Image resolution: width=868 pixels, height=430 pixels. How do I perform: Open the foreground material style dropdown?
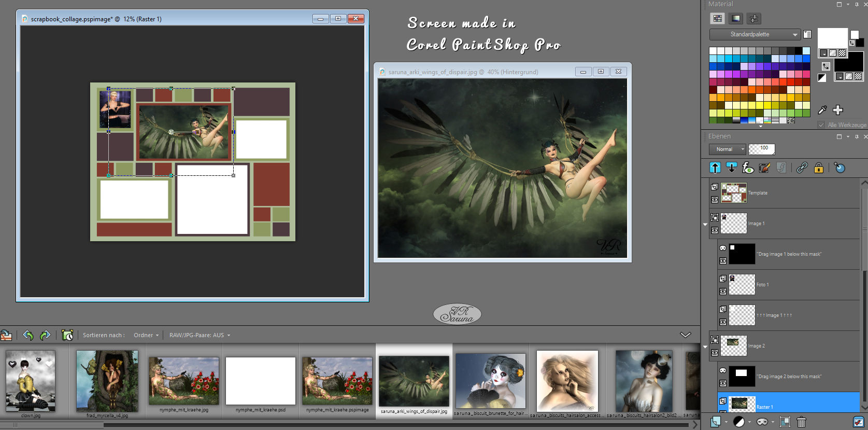point(823,53)
